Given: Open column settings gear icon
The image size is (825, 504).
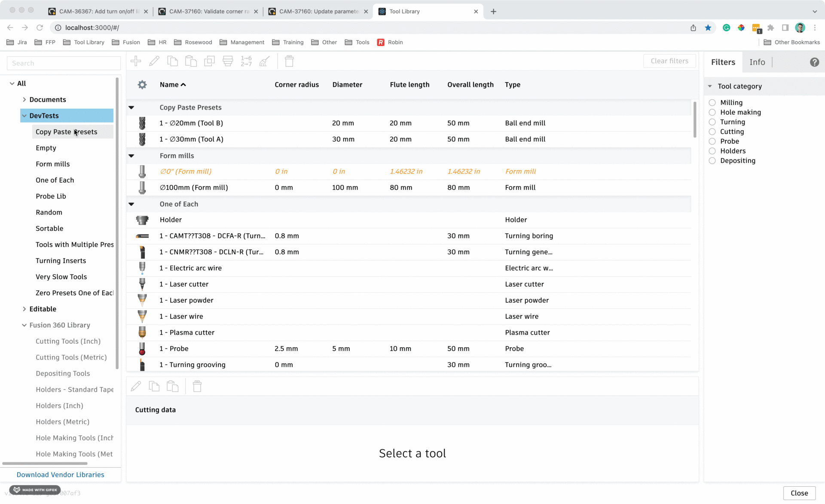Looking at the screenshot, I should (x=142, y=85).
